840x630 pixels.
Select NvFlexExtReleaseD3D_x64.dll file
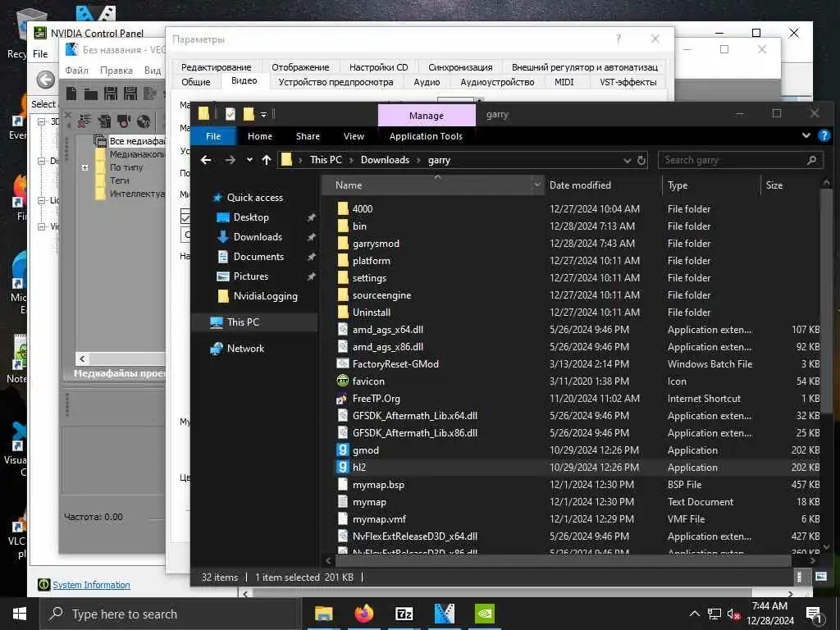pyautogui.click(x=414, y=536)
